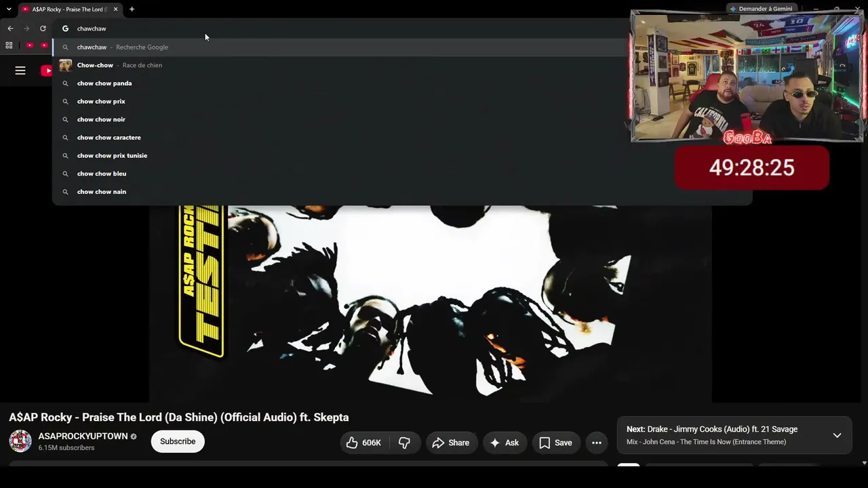Viewport: 868px width, 488px height.
Task: Open the tab search dropdown arrow
Action: [9, 9]
